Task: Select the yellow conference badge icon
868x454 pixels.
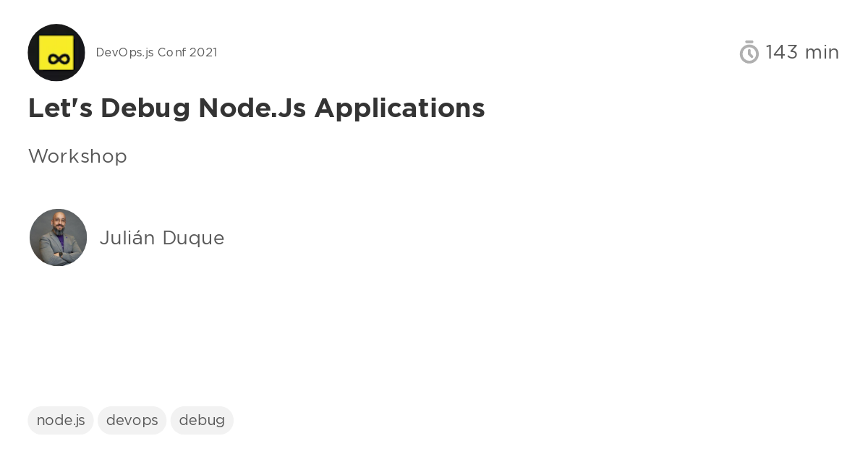Action: point(56,52)
